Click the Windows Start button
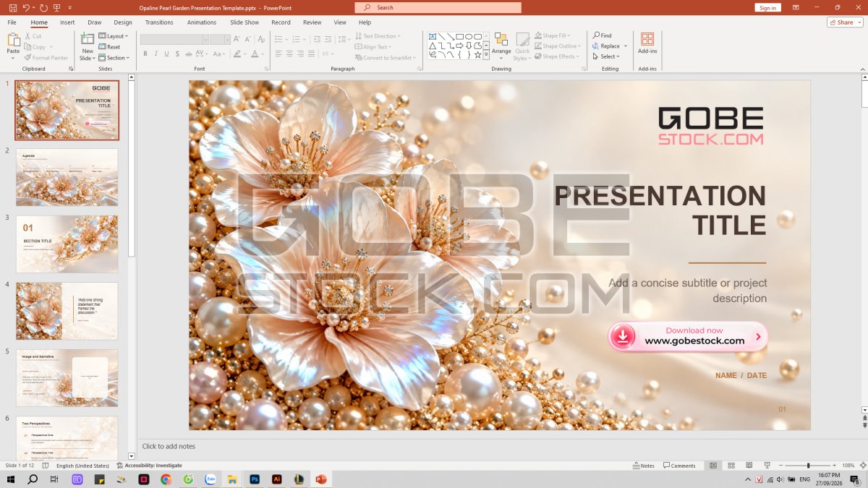This screenshot has width=868, height=488. [x=11, y=479]
